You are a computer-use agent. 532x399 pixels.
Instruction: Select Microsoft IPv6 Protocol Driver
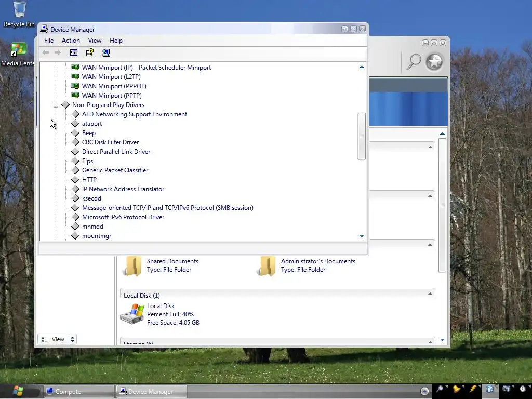[123, 217]
